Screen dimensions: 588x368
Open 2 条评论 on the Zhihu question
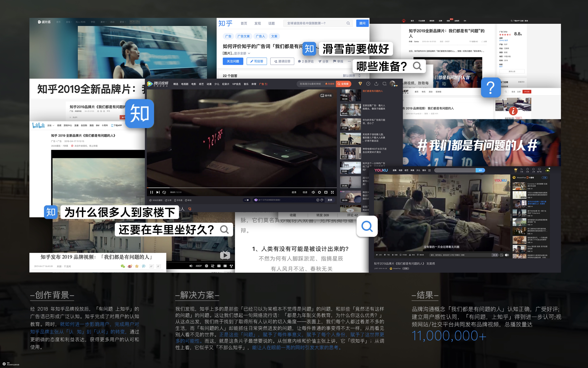(306, 61)
